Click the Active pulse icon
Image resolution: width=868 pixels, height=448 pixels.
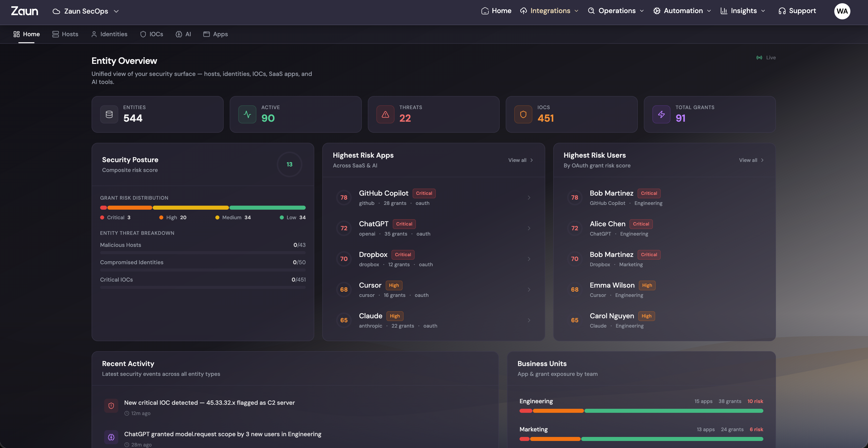point(247,114)
